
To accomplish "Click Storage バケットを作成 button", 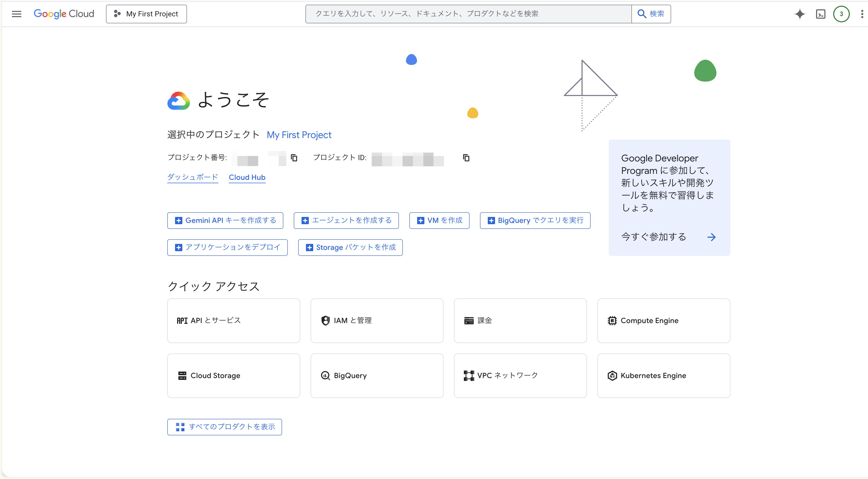I will point(350,247).
